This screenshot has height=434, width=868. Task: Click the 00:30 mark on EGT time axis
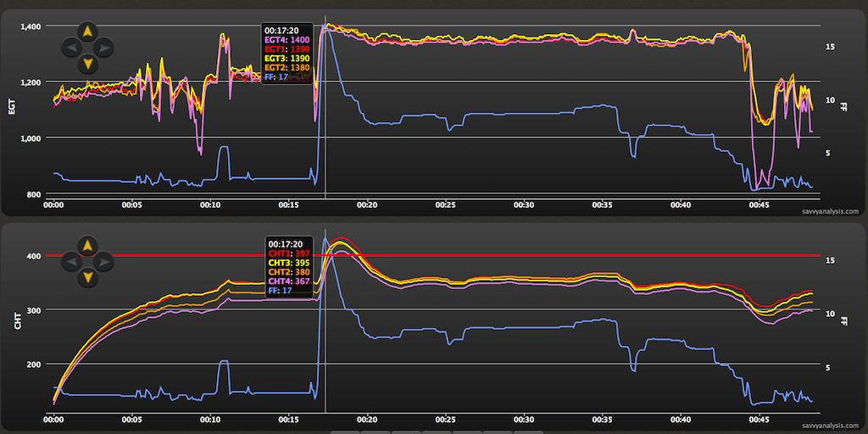[524, 204]
